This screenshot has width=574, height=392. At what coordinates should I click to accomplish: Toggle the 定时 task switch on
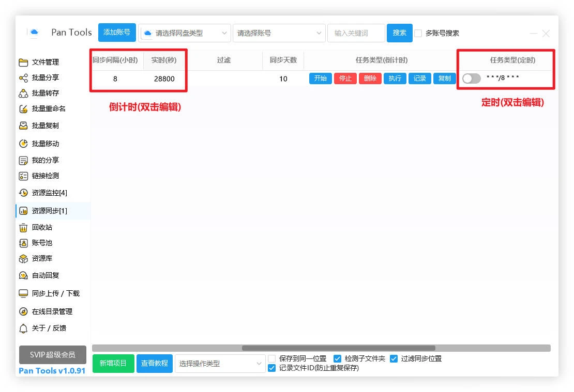point(471,79)
